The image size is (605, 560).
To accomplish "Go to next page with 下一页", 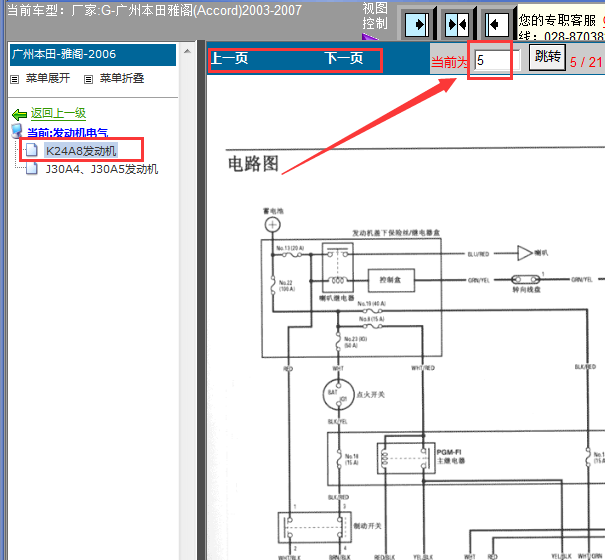I will point(343,59).
